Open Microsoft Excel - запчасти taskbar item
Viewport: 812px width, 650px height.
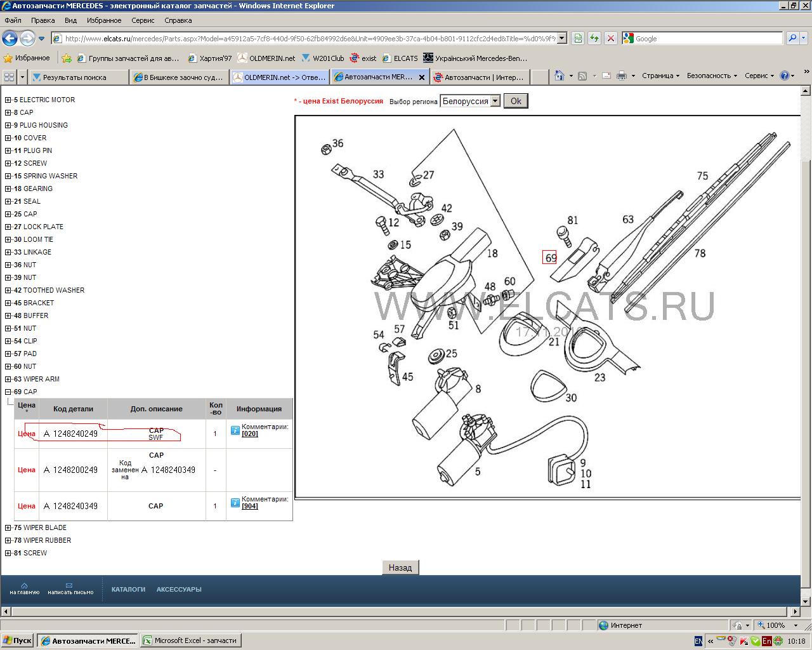pos(191,640)
